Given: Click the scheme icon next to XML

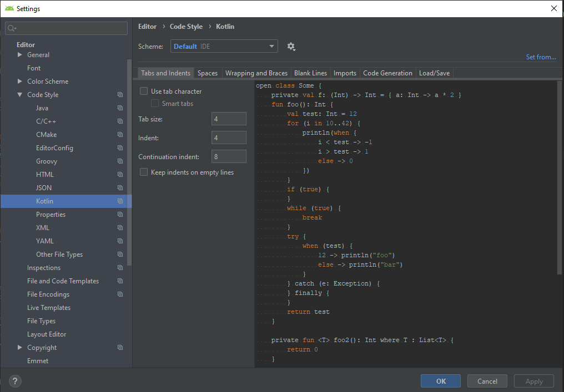Looking at the screenshot, I should click(x=120, y=227).
